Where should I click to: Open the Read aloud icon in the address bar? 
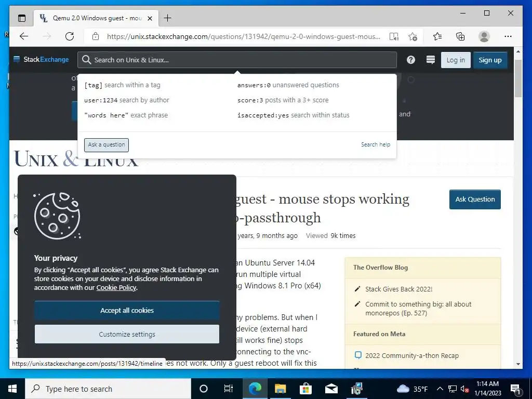tap(394, 36)
